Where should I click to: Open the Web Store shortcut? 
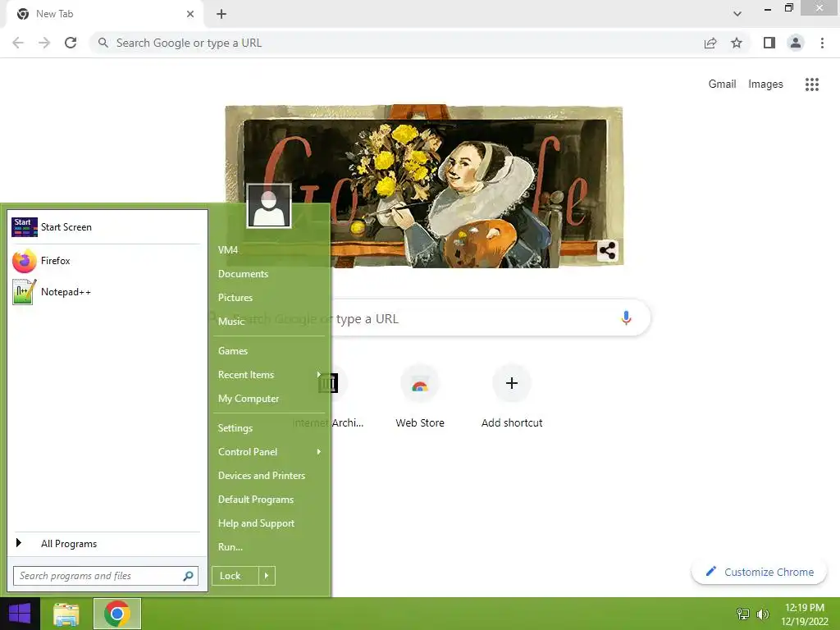pyautogui.click(x=420, y=396)
